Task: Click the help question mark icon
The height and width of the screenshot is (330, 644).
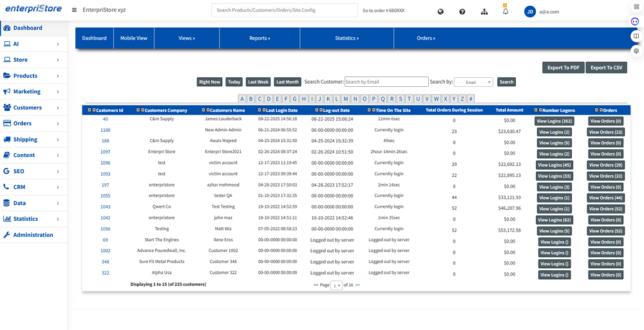Action: (x=462, y=12)
